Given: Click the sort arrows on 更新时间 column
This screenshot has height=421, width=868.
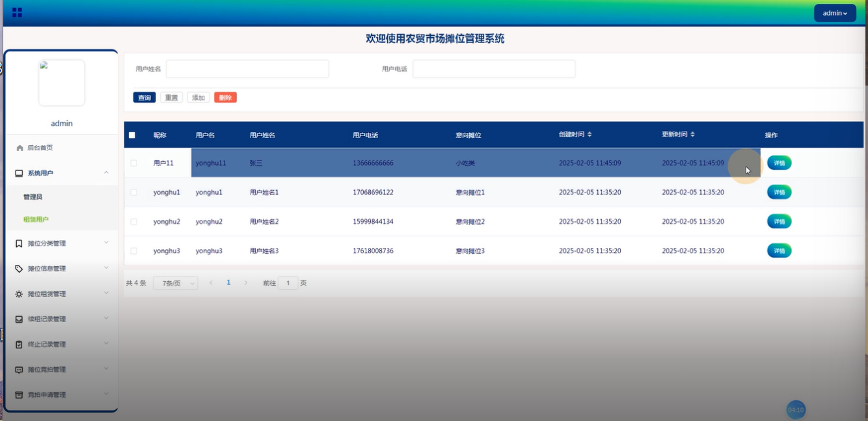Looking at the screenshot, I should tap(692, 135).
